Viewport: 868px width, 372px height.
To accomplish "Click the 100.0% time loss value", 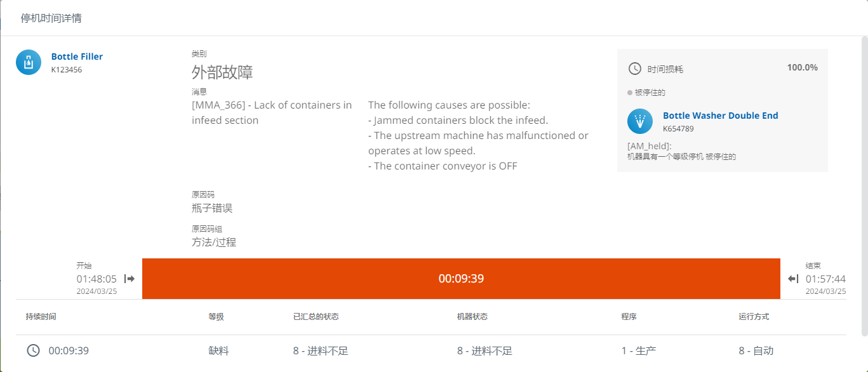I will [802, 67].
